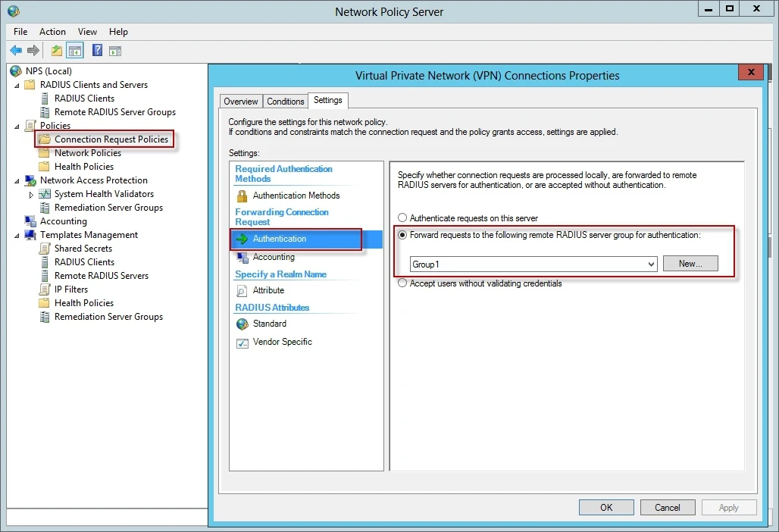Open Attribute under Specify a Realm Name
The image size is (779, 532).
click(x=268, y=290)
